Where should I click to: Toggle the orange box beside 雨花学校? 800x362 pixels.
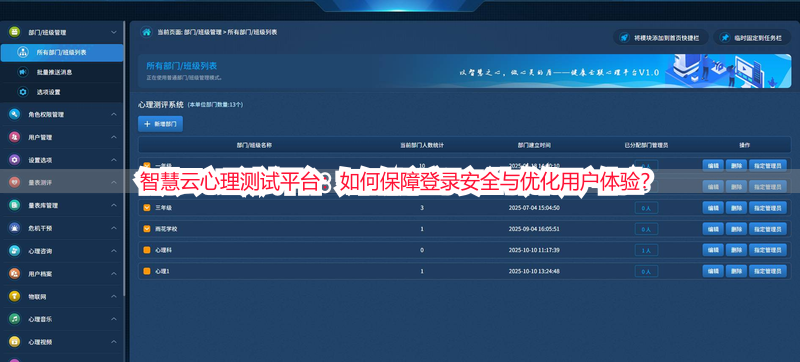click(147, 229)
